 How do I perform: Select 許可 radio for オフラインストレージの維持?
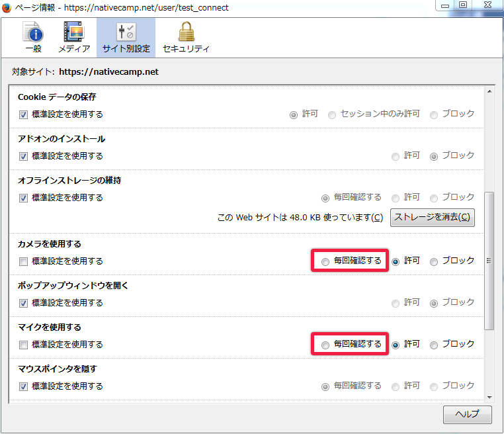coord(396,198)
